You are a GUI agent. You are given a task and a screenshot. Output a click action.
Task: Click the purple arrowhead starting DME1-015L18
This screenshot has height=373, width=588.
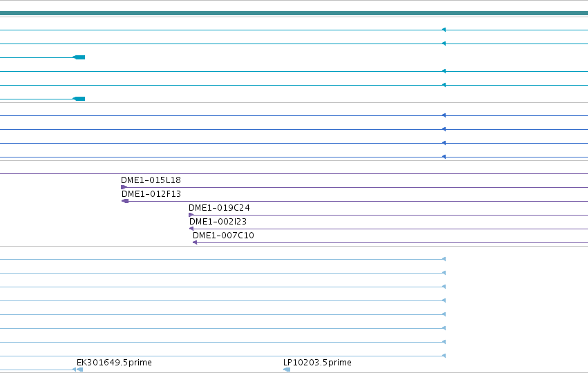(x=124, y=187)
